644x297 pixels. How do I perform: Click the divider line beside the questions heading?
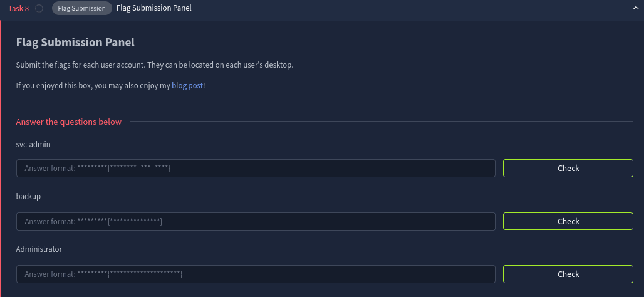pos(381,122)
